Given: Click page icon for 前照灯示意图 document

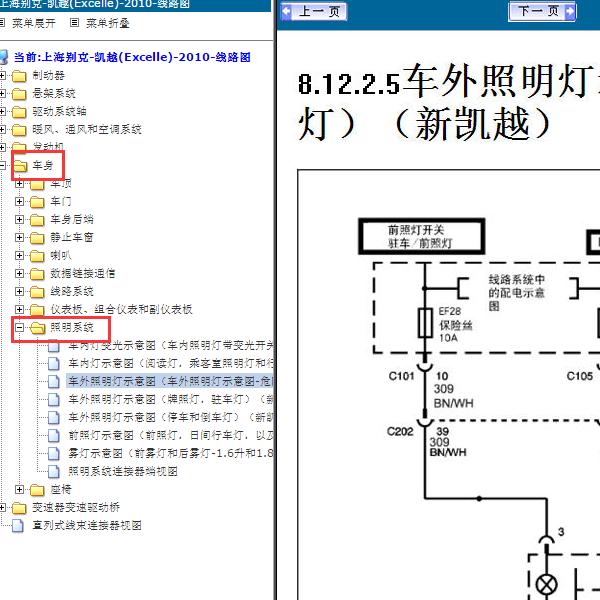Looking at the screenshot, I should tap(54, 435).
